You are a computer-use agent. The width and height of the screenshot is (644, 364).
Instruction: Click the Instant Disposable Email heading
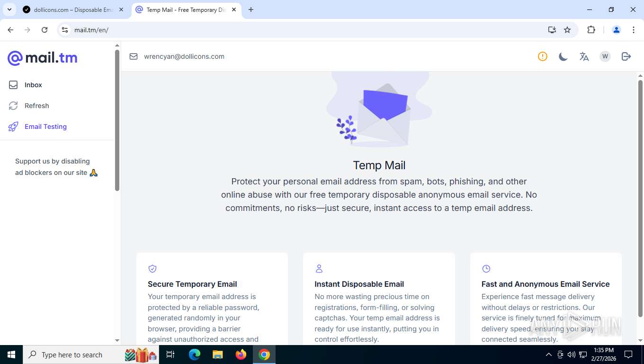[x=359, y=284]
